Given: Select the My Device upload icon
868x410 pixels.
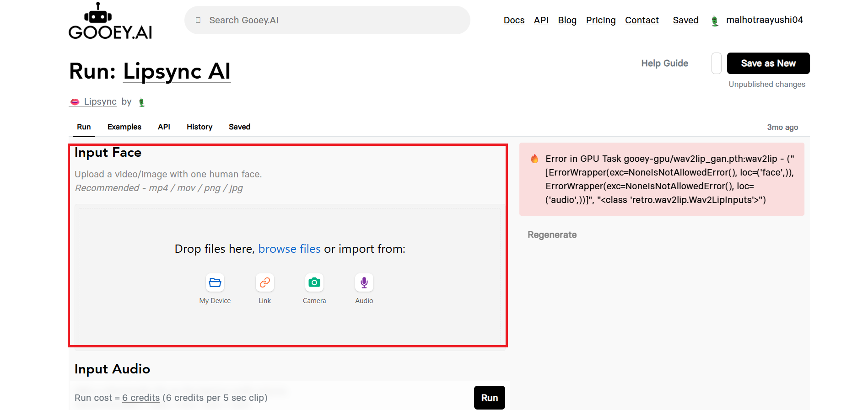Looking at the screenshot, I should click(x=215, y=283).
